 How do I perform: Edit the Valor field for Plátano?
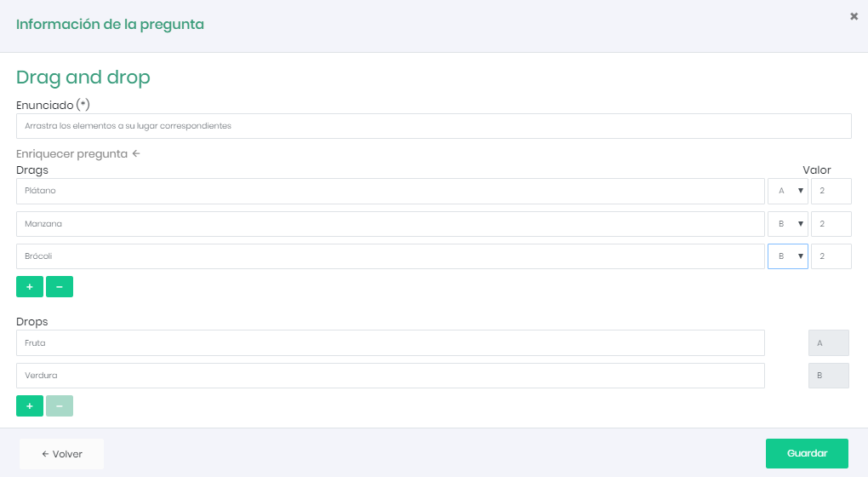(831, 191)
